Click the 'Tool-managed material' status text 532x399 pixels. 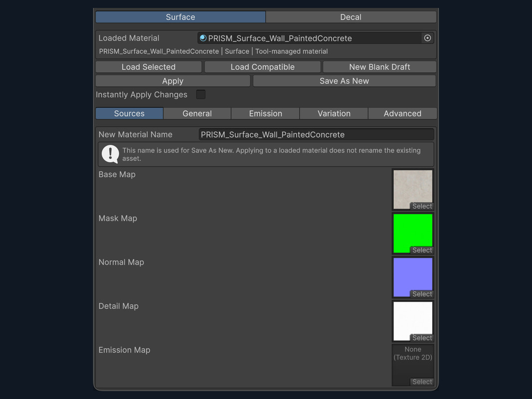(292, 51)
